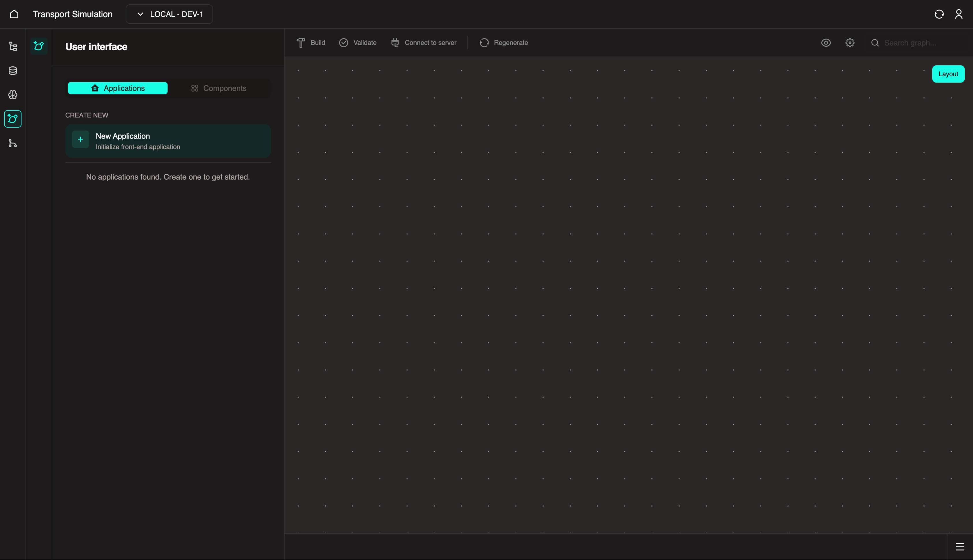The image size is (973, 560).
Task: Open graph settings gear icon
Action: (850, 43)
